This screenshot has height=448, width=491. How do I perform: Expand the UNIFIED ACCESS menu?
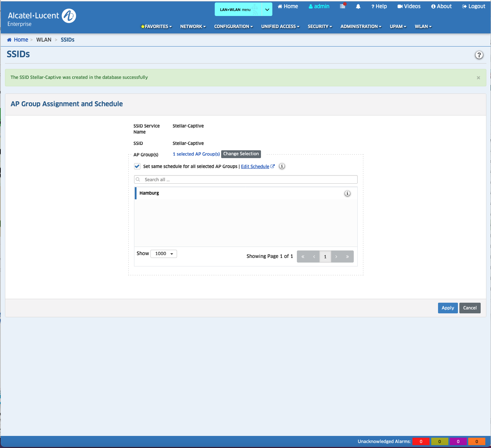280,27
